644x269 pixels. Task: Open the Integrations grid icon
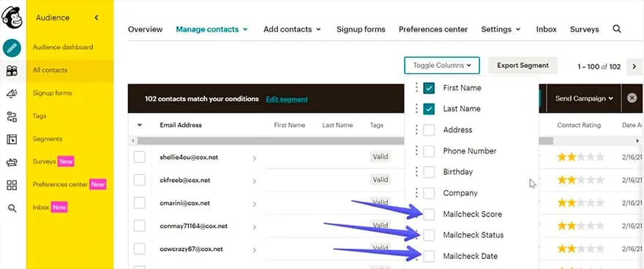pos(12,185)
